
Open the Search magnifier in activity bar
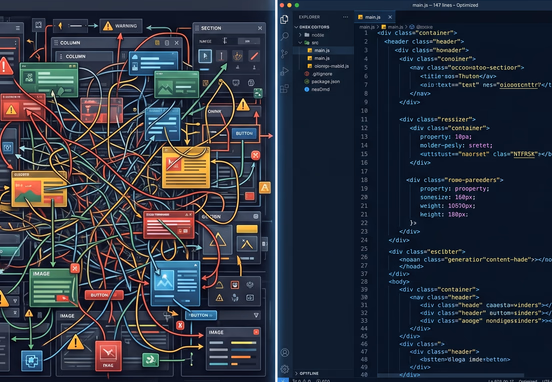click(x=284, y=36)
